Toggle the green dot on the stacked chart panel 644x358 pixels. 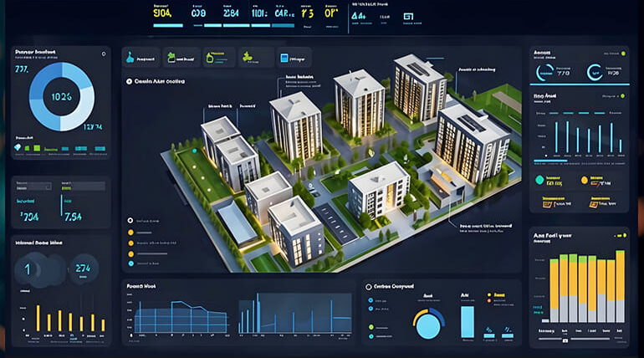pyautogui.click(x=625, y=235)
